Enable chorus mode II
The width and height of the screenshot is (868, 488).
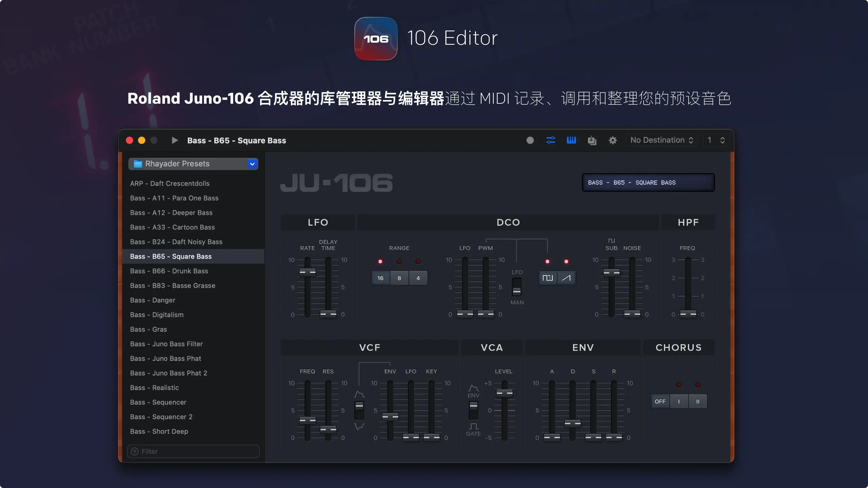pyautogui.click(x=697, y=402)
